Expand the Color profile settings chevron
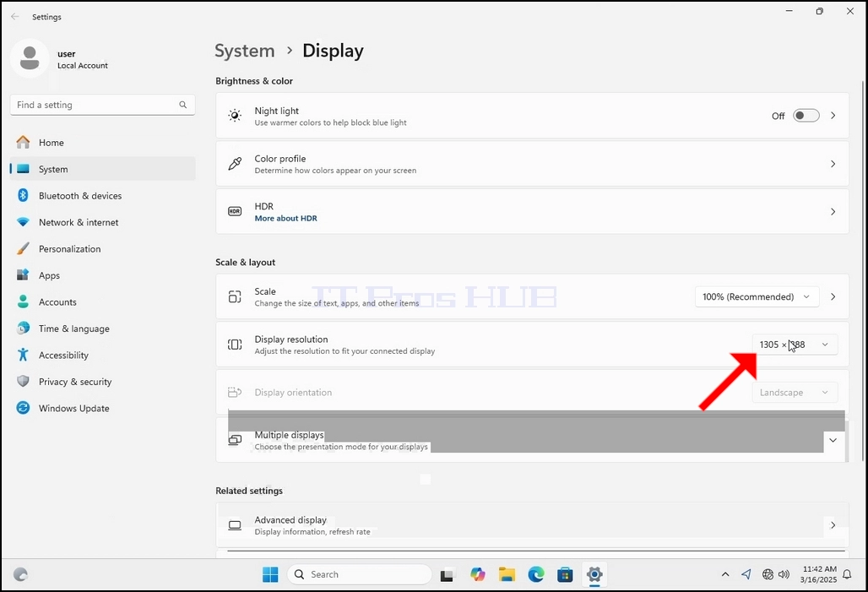 [x=833, y=164]
